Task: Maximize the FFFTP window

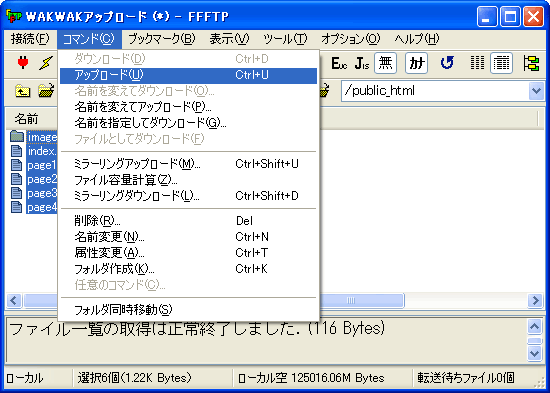Action: click(x=510, y=16)
